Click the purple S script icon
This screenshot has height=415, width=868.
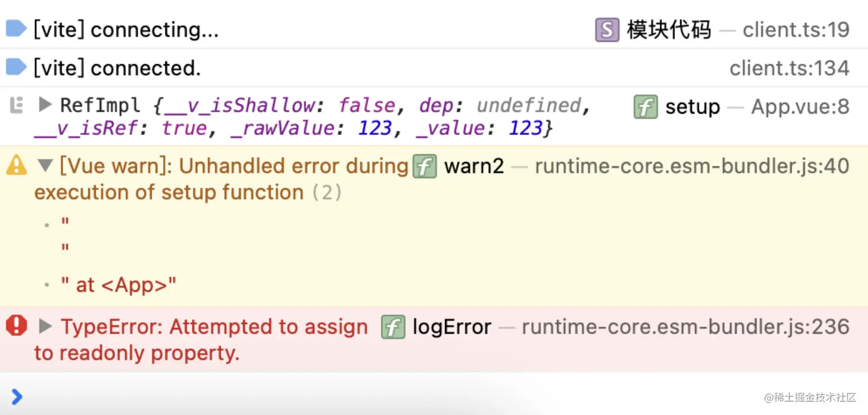[607, 30]
